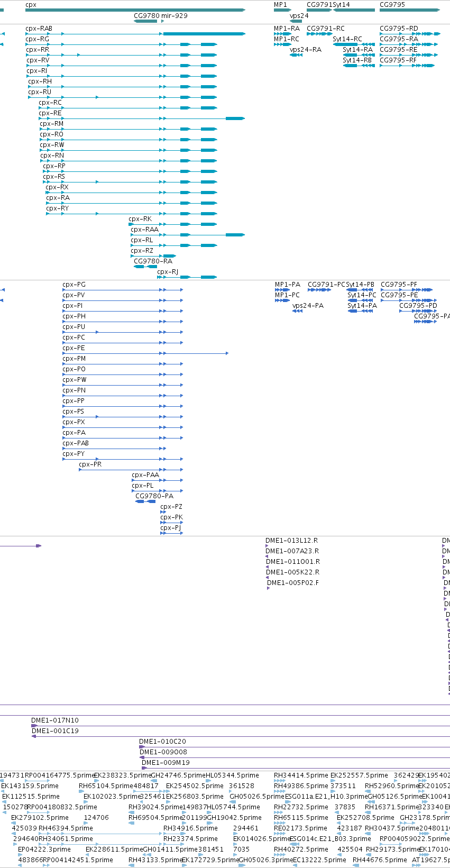Click clone DME1-013L12.R
Screen dimensions: 450x868
292,541
